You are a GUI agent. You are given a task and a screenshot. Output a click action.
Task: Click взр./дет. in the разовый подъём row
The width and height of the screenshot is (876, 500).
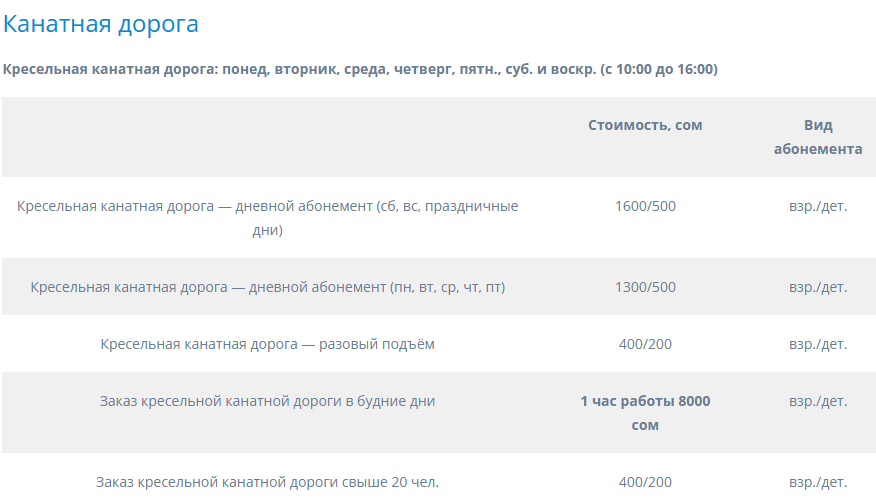click(x=818, y=344)
